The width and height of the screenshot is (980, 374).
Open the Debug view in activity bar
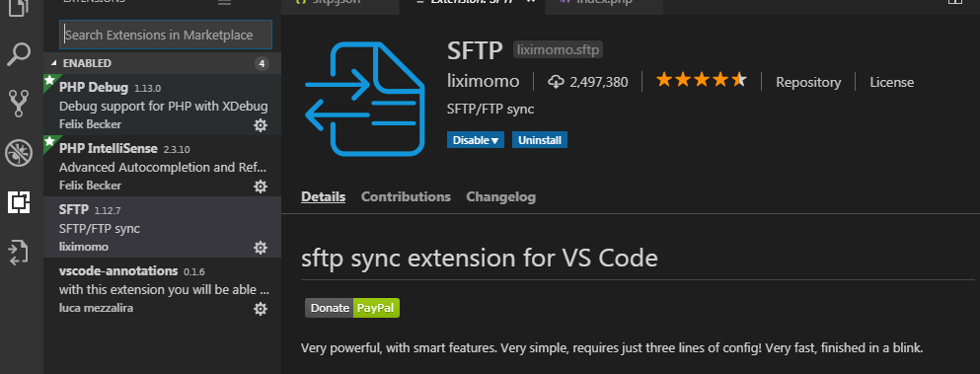[x=19, y=153]
